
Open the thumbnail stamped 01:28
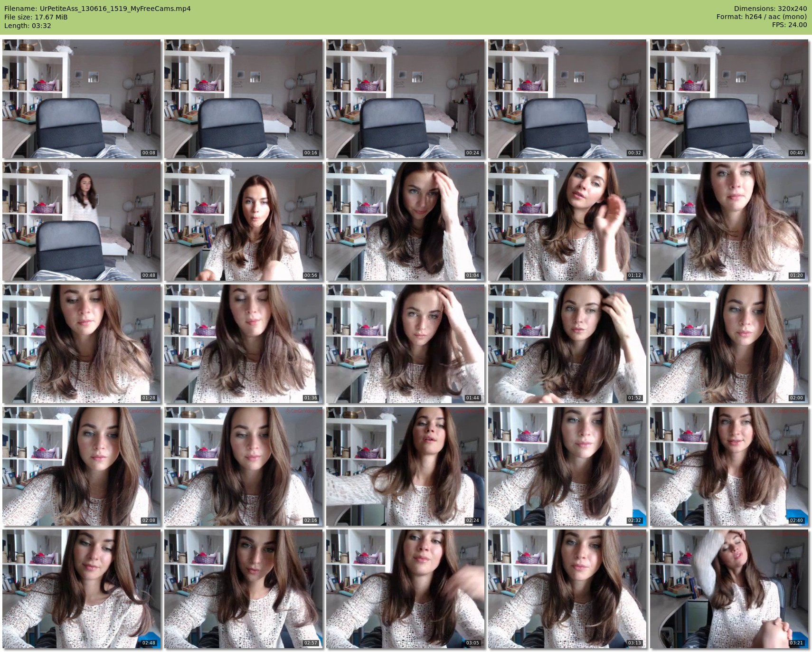[x=81, y=344]
